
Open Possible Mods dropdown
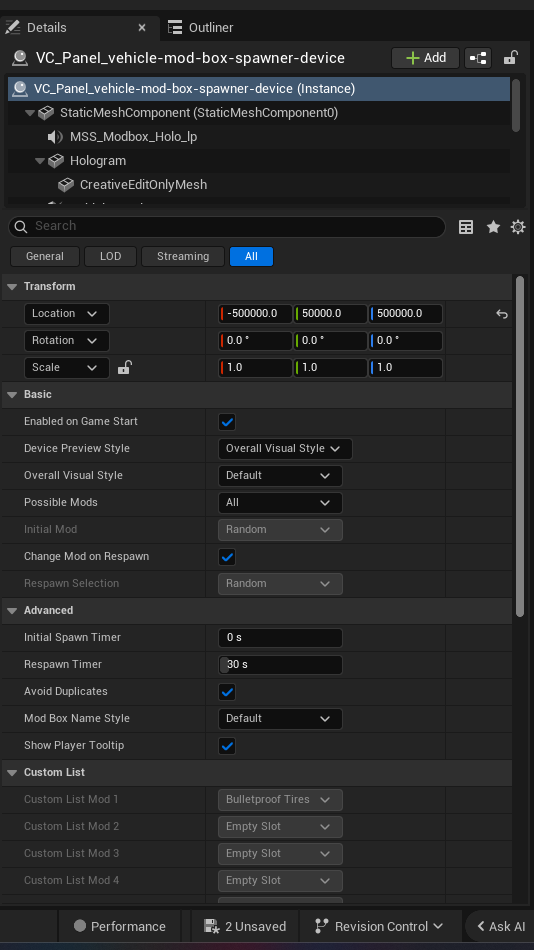pyautogui.click(x=280, y=503)
